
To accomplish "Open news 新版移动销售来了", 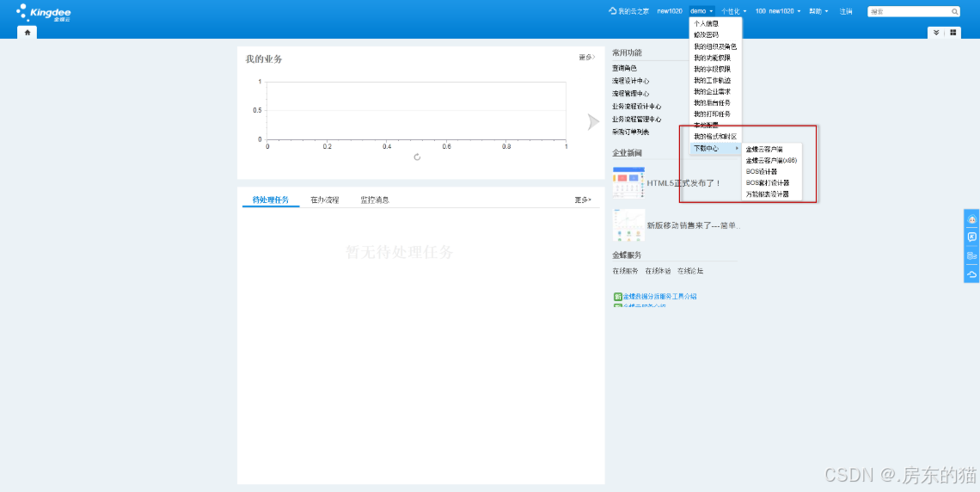I will pyautogui.click(x=694, y=225).
